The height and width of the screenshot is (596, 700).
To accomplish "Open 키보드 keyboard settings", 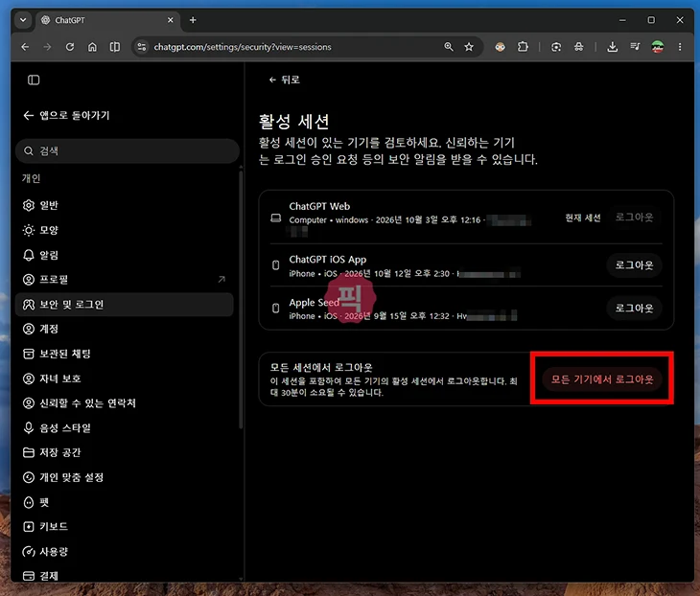I will tap(124, 526).
